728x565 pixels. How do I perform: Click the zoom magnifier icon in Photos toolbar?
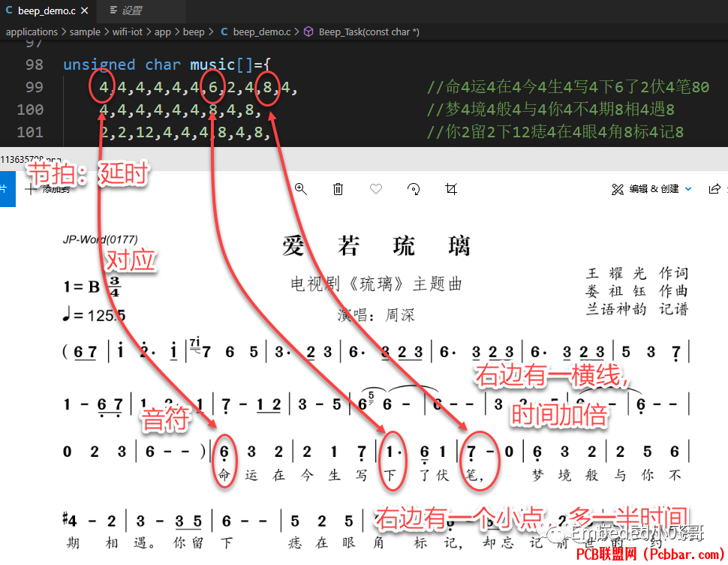pyautogui.click(x=301, y=189)
